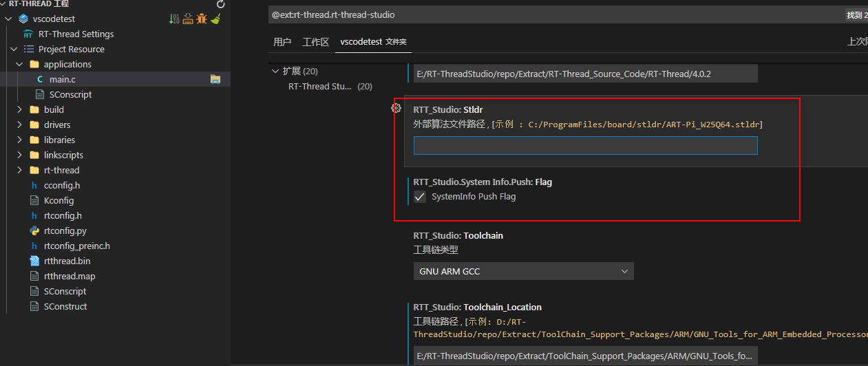Click the Python icon of rtconfig.py

(x=34, y=231)
